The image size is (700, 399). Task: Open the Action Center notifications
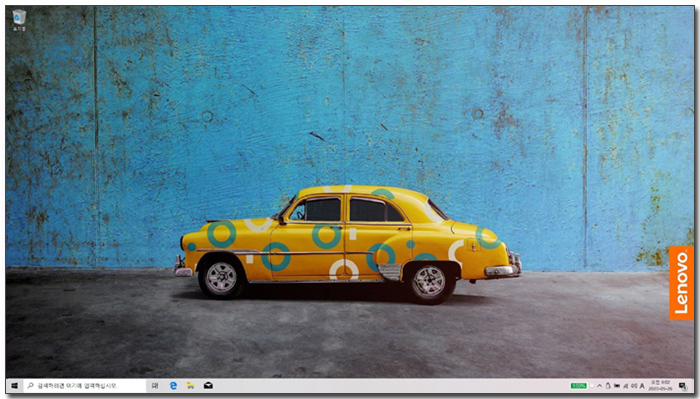tap(683, 386)
